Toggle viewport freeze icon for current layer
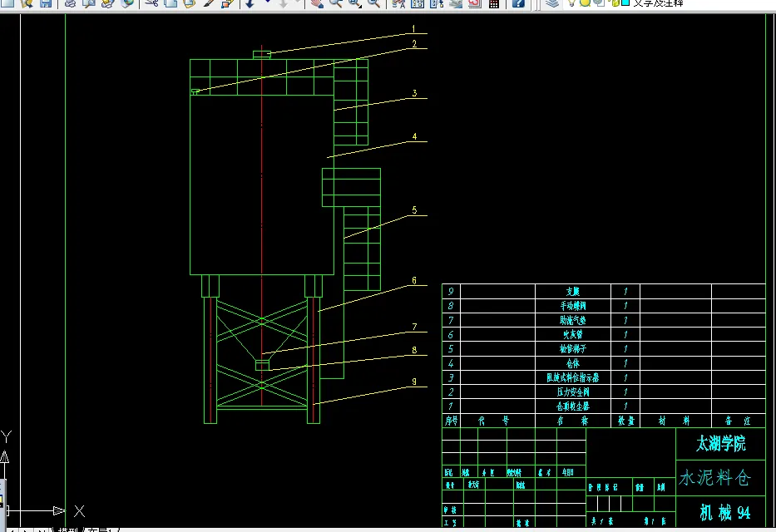The image size is (776, 532). [598, 2]
